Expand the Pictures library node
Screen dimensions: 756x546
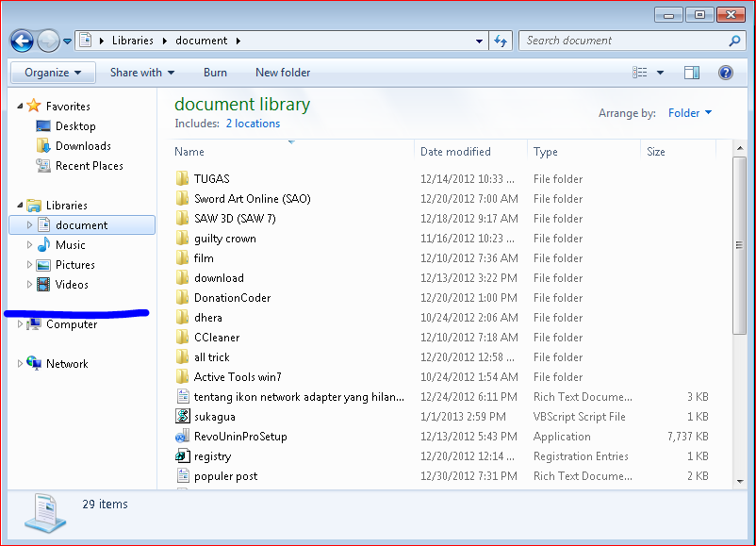click(29, 264)
